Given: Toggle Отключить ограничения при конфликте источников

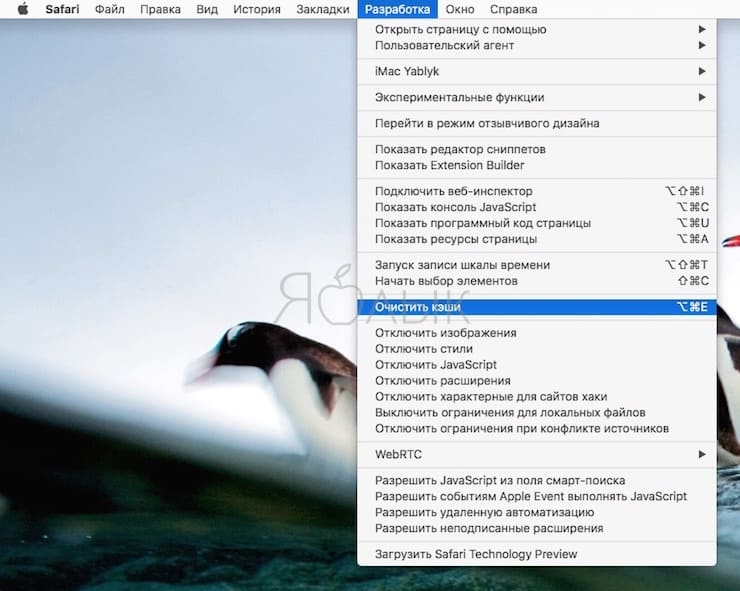Looking at the screenshot, I should coord(537,429).
